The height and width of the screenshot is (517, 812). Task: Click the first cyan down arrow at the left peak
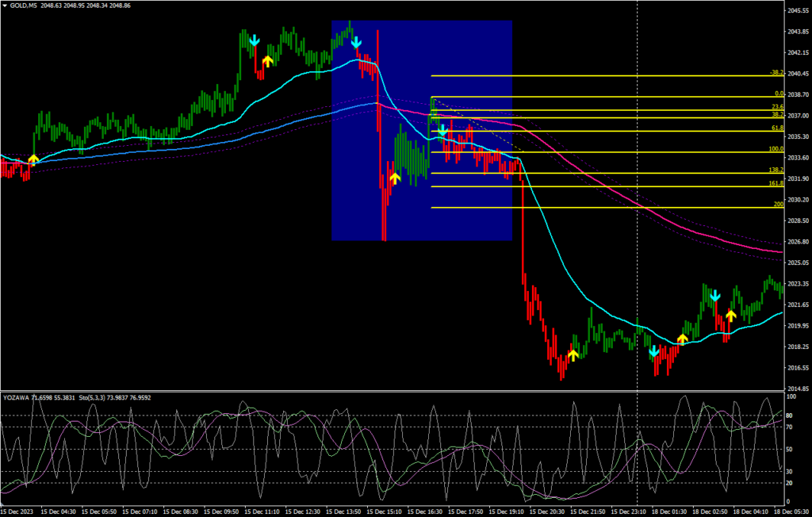click(x=254, y=40)
